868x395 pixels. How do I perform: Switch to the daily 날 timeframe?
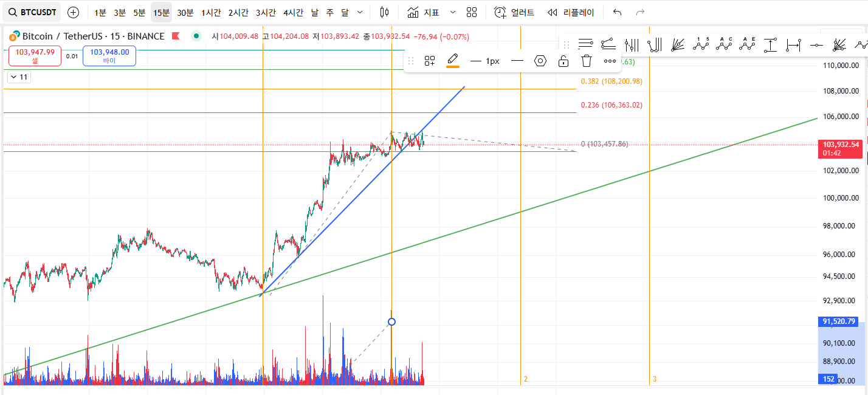[x=314, y=12]
